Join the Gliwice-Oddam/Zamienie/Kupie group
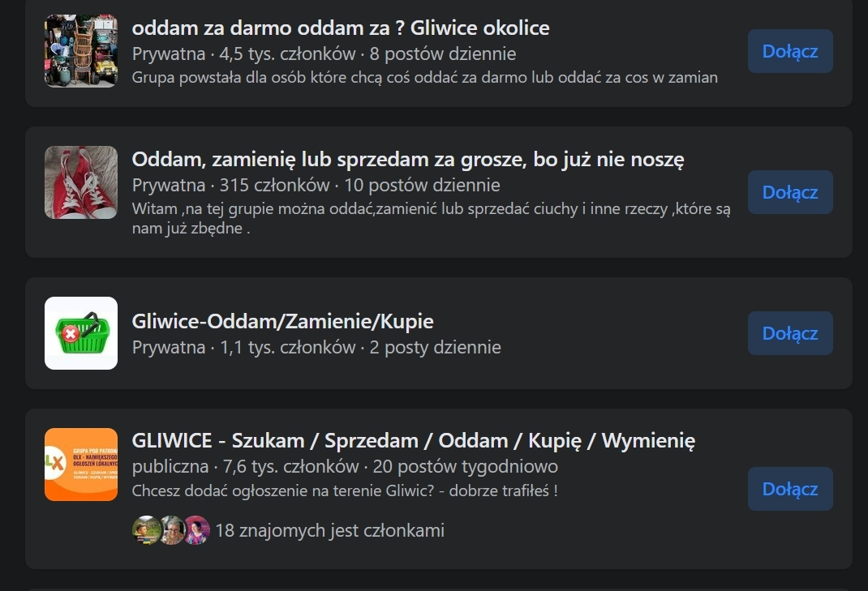This screenshot has height=591, width=868. point(790,333)
